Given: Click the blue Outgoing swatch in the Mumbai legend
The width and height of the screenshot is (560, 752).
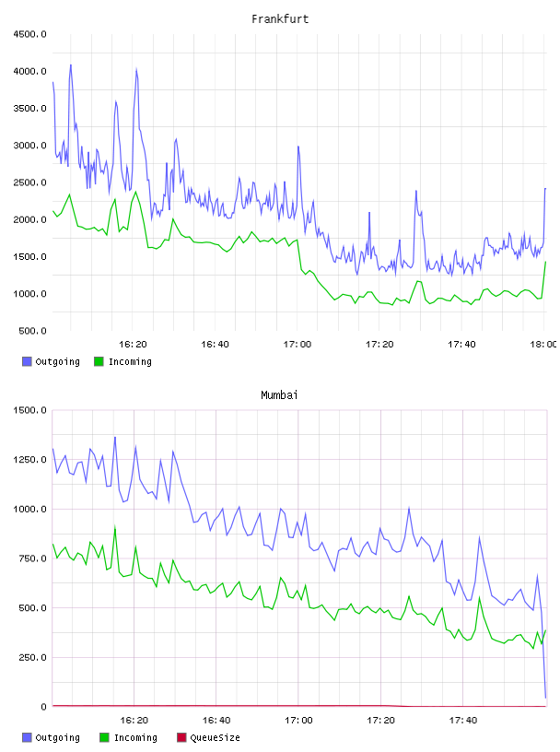Looking at the screenshot, I should [x=27, y=737].
